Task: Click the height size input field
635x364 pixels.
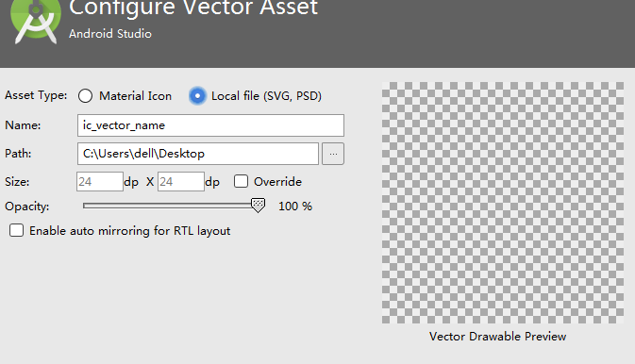Action: (180, 182)
